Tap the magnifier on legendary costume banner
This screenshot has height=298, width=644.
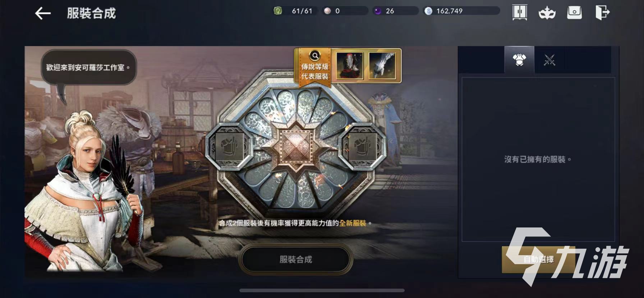pos(315,56)
